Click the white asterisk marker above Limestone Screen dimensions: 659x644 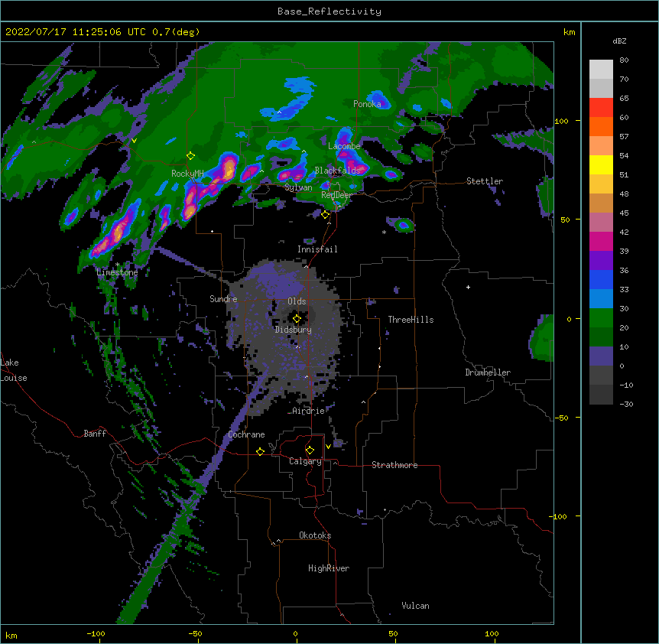pos(117,265)
